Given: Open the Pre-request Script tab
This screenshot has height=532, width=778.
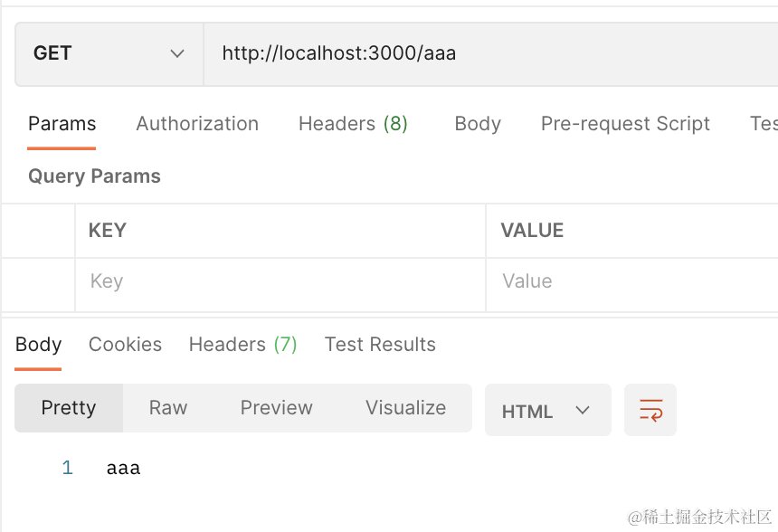Looking at the screenshot, I should [625, 124].
